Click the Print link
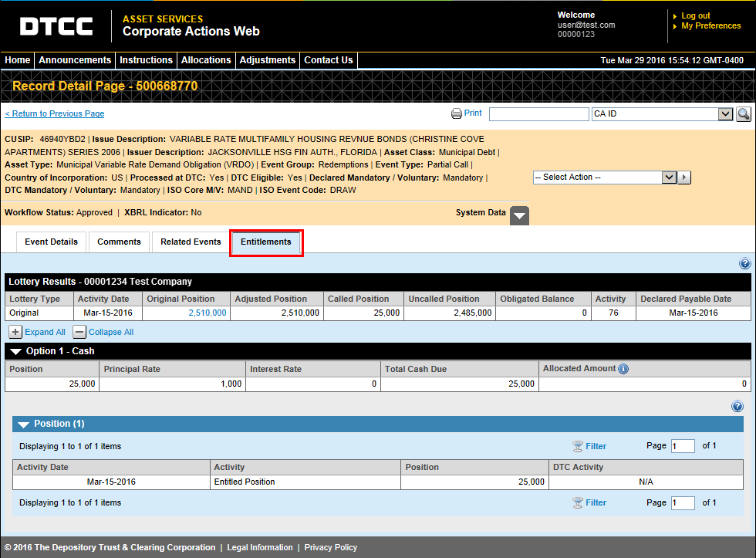Screen dimensions: 756x558 pyautogui.click(x=472, y=113)
